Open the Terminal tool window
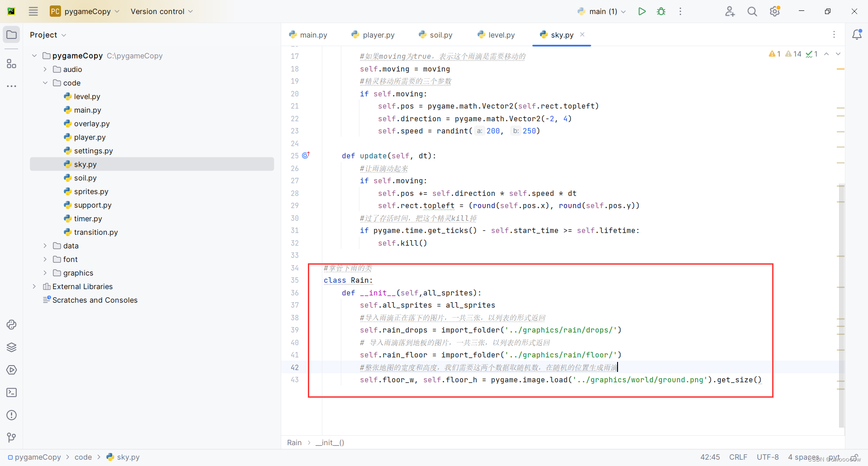Image resolution: width=868 pixels, height=466 pixels. pos(12,393)
